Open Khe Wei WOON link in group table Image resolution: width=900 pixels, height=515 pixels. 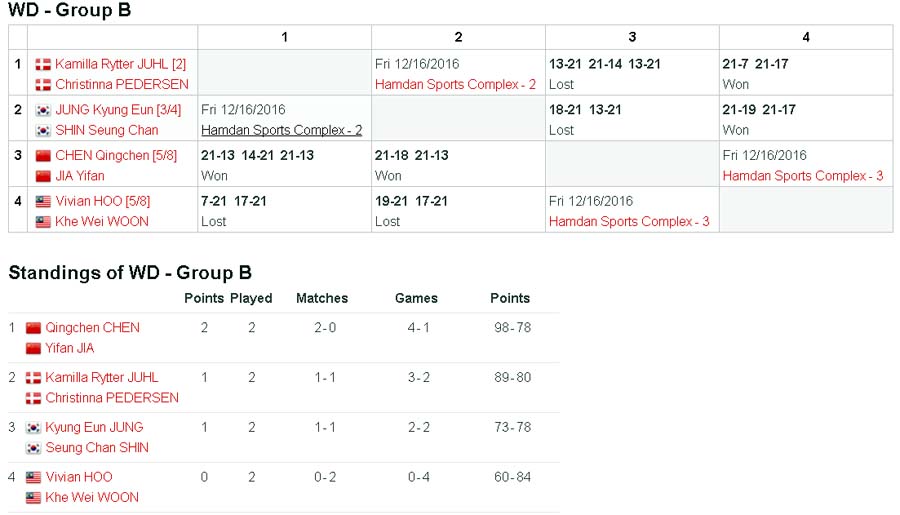(x=101, y=222)
